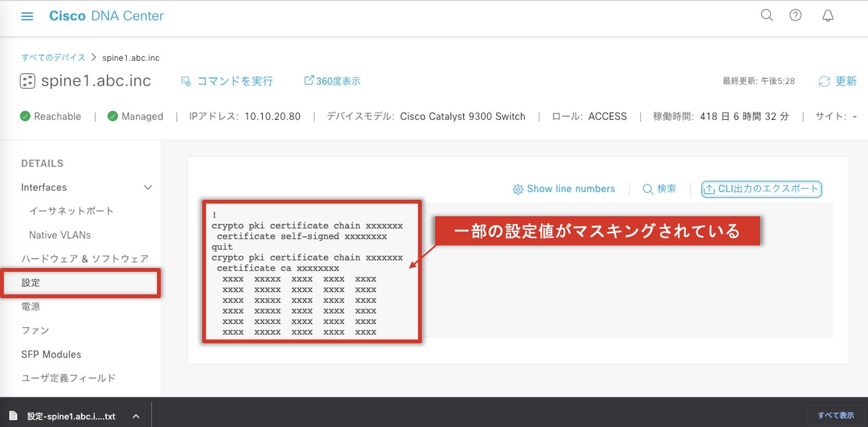Open ハードウェア & ソフトウェア section
The height and width of the screenshot is (427, 868).
(85, 259)
